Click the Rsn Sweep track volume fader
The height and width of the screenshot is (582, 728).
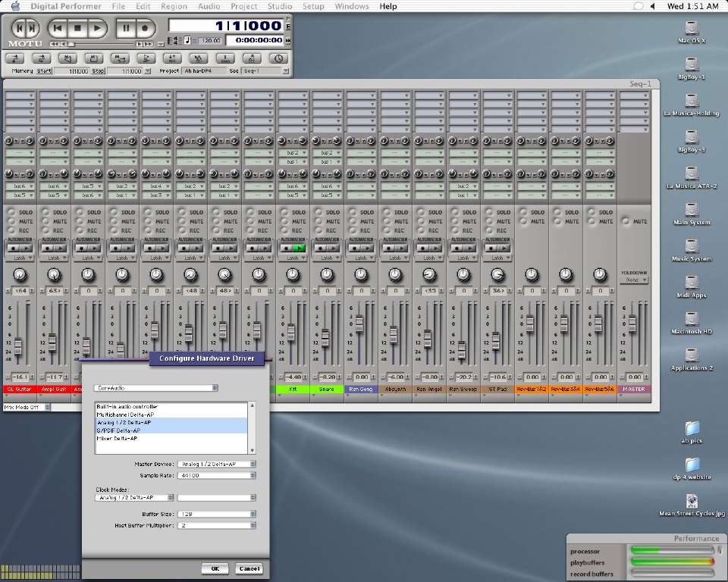click(462, 349)
